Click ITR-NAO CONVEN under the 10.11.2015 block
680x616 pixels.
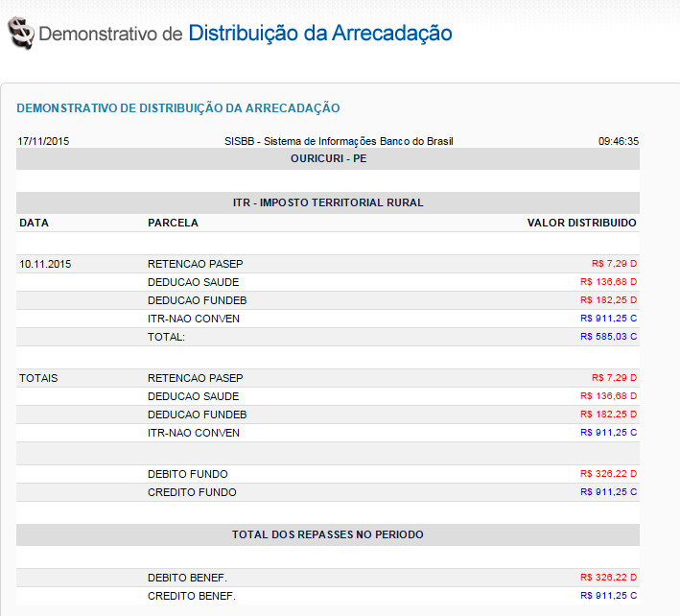point(194,319)
